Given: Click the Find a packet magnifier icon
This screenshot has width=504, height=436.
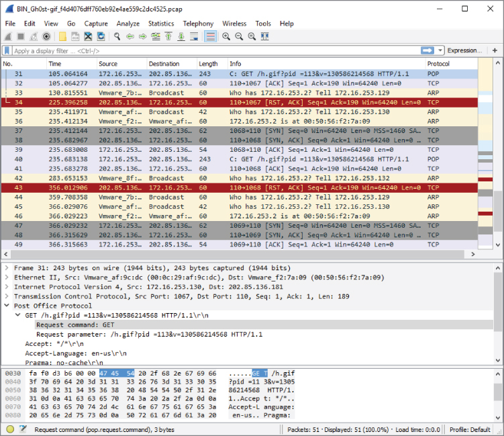Looking at the screenshot, I should 117,36.
